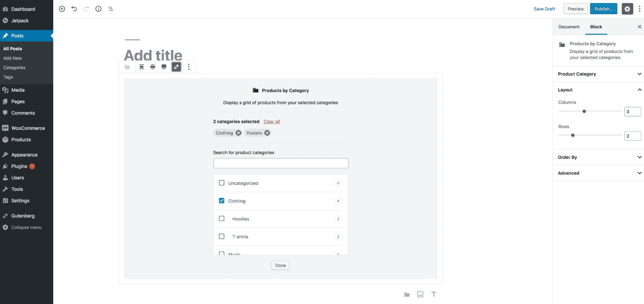Switch to the Document tab
This screenshot has height=304, width=644.
tap(569, 27)
